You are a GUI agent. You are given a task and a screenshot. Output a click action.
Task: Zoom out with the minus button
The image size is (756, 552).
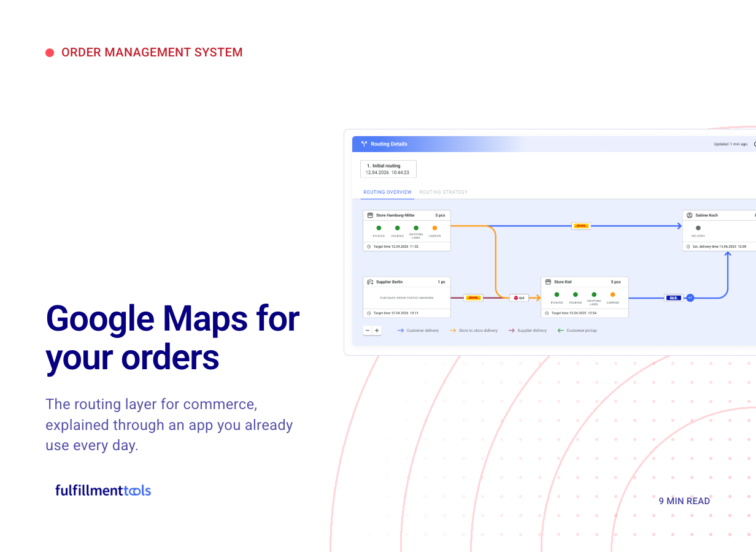[368, 330]
